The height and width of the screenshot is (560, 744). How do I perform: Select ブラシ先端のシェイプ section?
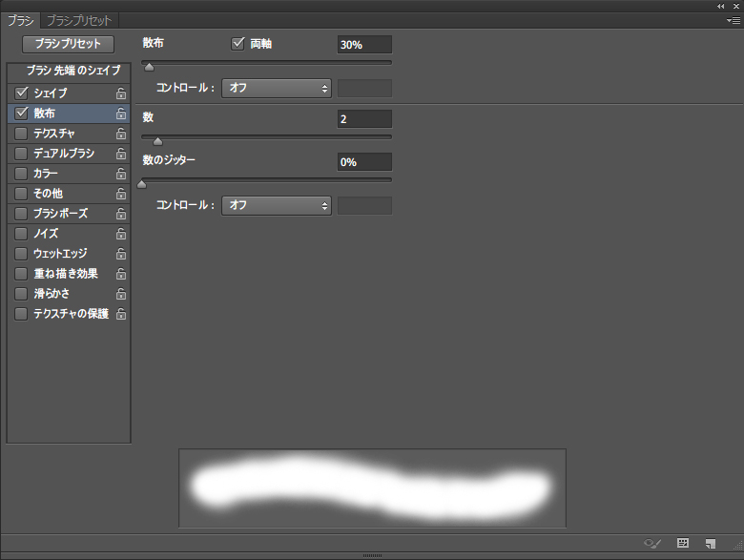(70, 71)
